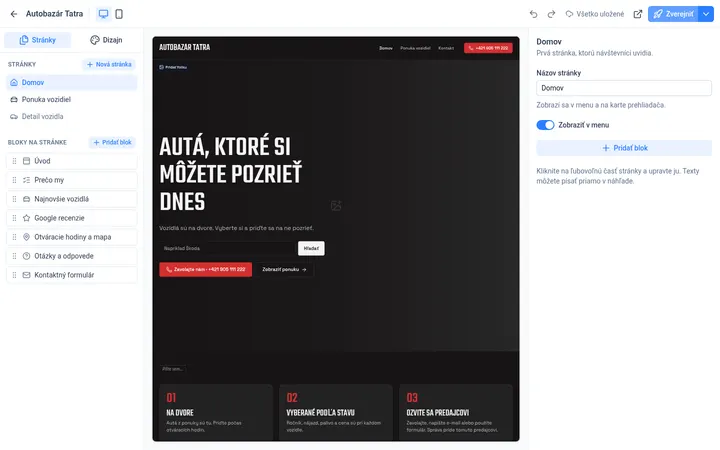Viewport: 720px width, 450px height.
Task: Grab the drag handle of Otázky a odpovede
Action: (x=14, y=256)
